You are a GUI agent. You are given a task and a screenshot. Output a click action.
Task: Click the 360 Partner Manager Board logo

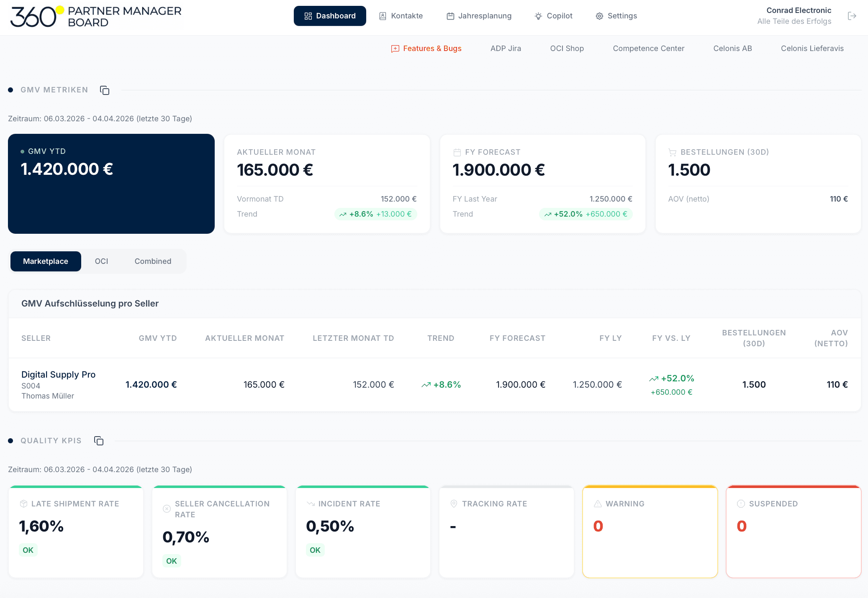point(96,17)
